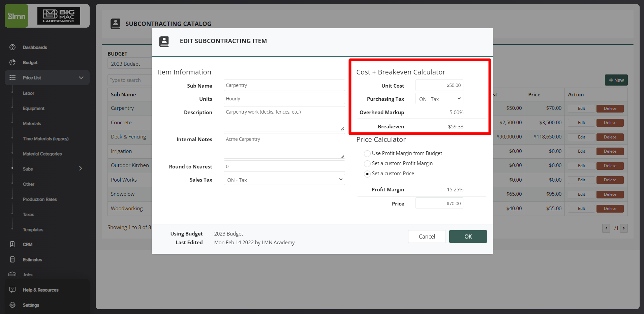This screenshot has width=644, height=314.
Task: Open Time Materials (legacy) menu item
Action: (45, 138)
